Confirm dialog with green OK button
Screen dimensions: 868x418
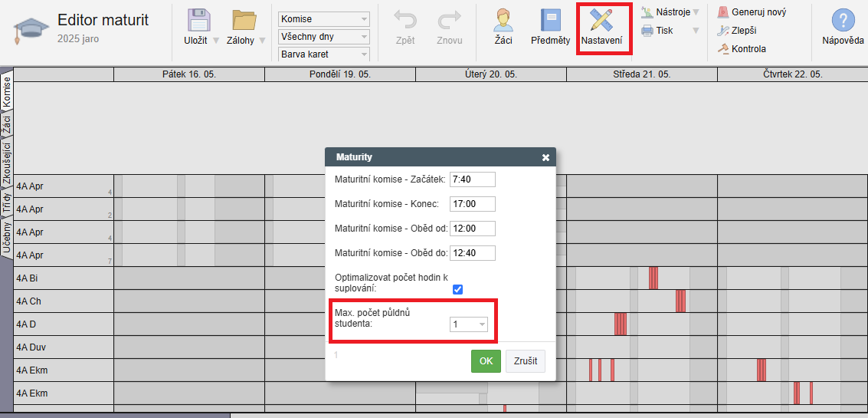click(486, 361)
